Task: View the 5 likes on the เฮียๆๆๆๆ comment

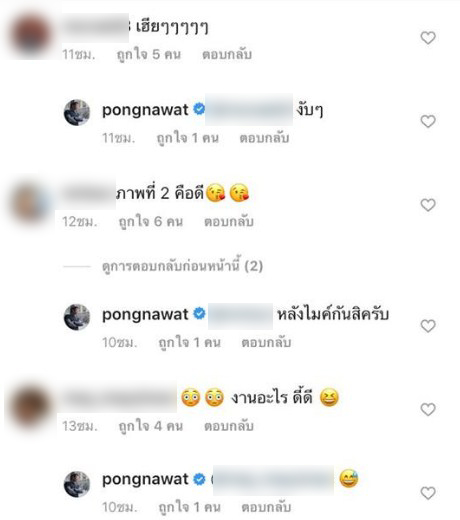Action: pos(148,55)
